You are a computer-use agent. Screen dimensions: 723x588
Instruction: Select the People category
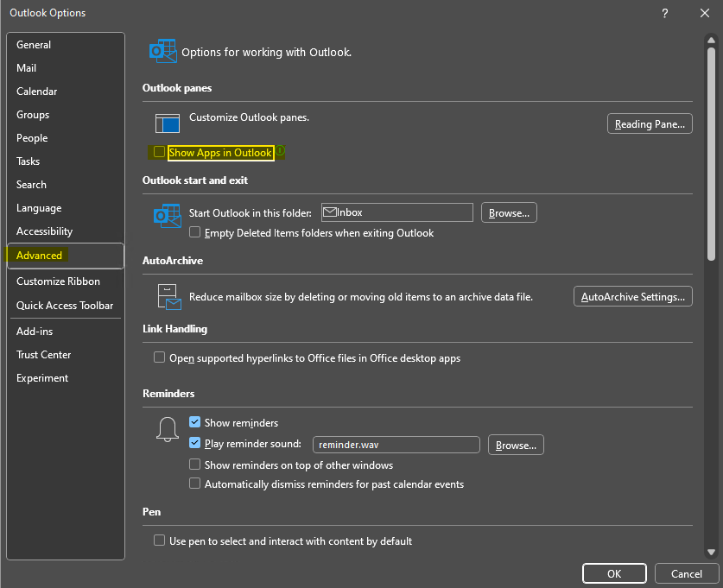click(x=66, y=138)
